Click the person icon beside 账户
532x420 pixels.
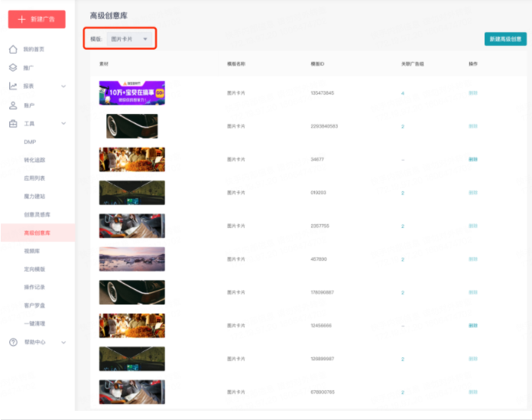click(13, 105)
